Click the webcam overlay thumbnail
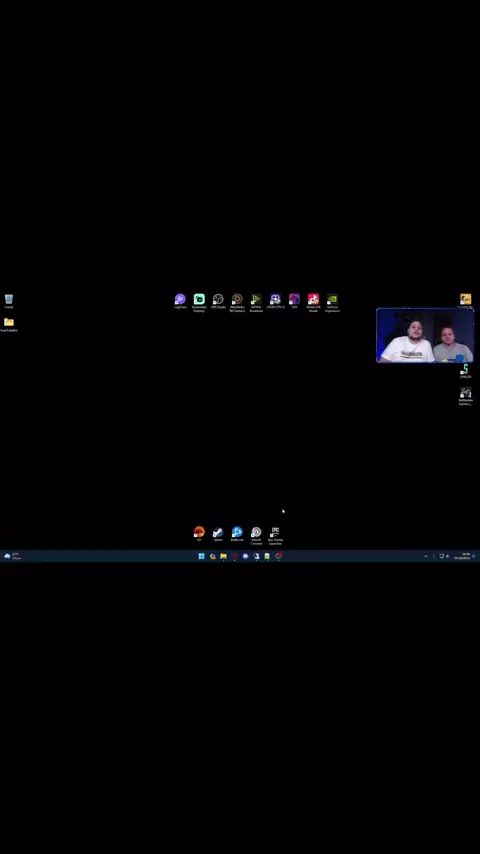The width and height of the screenshot is (480, 854). click(x=424, y=336)
